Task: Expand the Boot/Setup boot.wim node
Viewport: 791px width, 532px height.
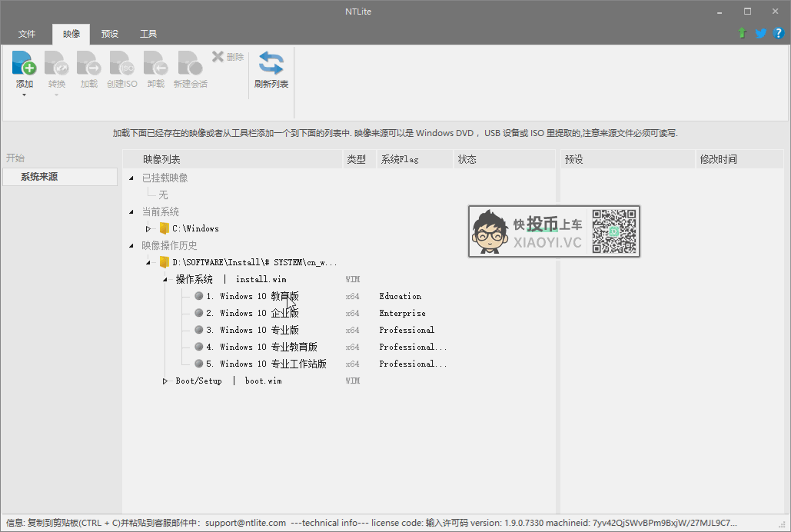Action: point(165,381)
